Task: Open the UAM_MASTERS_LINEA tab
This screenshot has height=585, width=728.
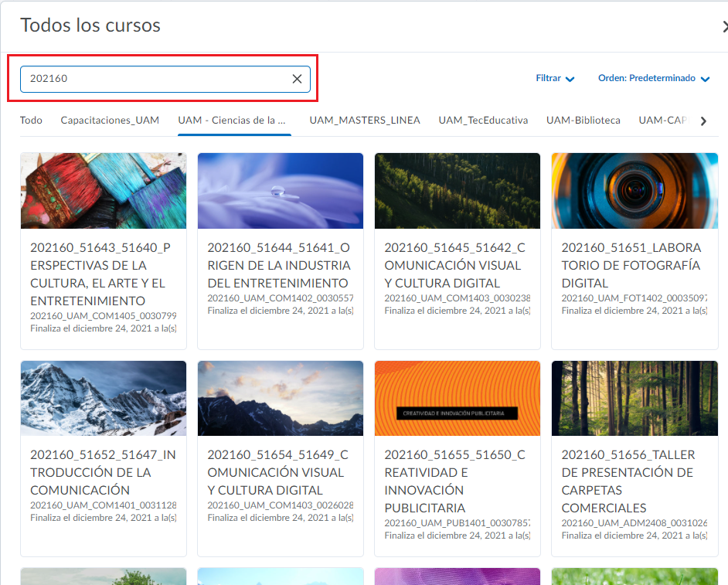Action: (365, 121)
